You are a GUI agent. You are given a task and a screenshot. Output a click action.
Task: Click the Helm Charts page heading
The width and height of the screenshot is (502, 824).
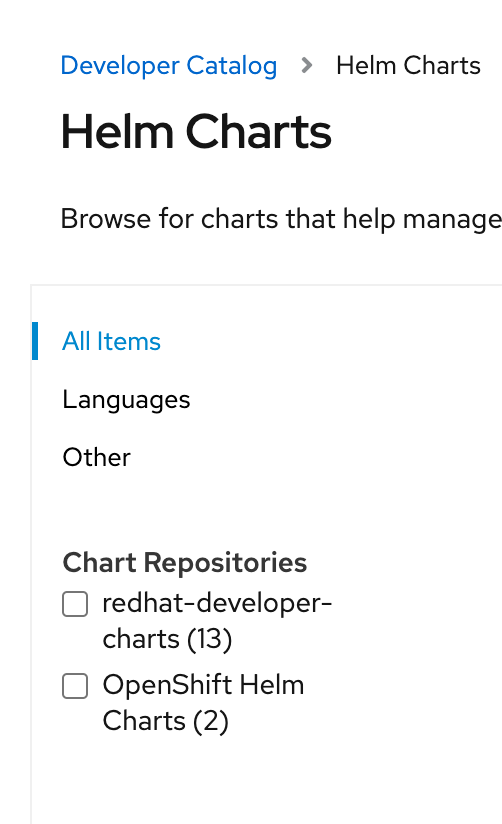click(196, 131)
